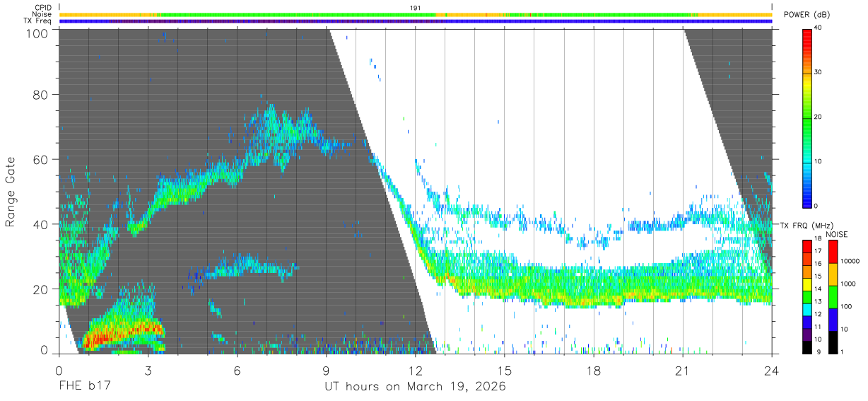Click the '10000' label in the NOISE legend
Image resolution: width=868 pixels, height=401 pixels.
(x=851, y=260)
